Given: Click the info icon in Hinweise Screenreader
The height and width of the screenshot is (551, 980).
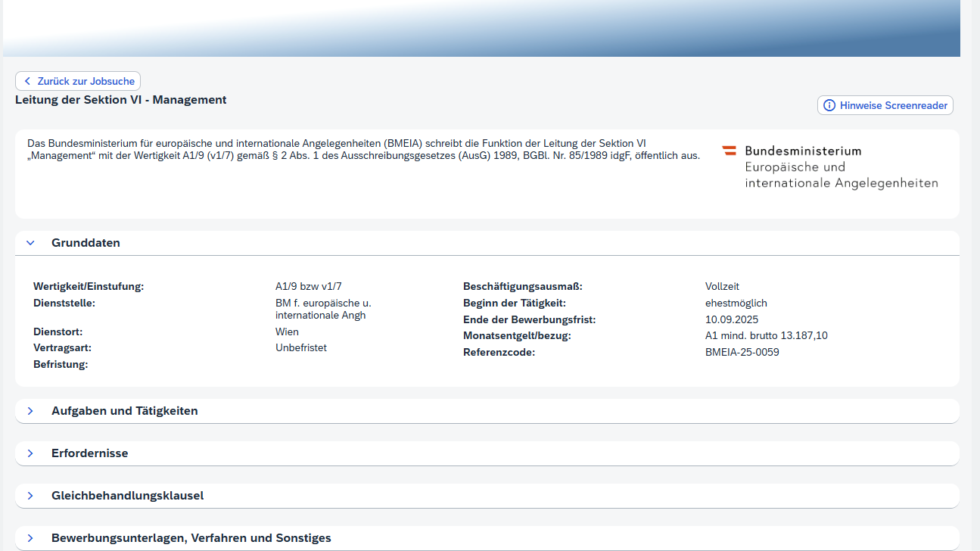Looking at the screenshot, I should [829, 105].
